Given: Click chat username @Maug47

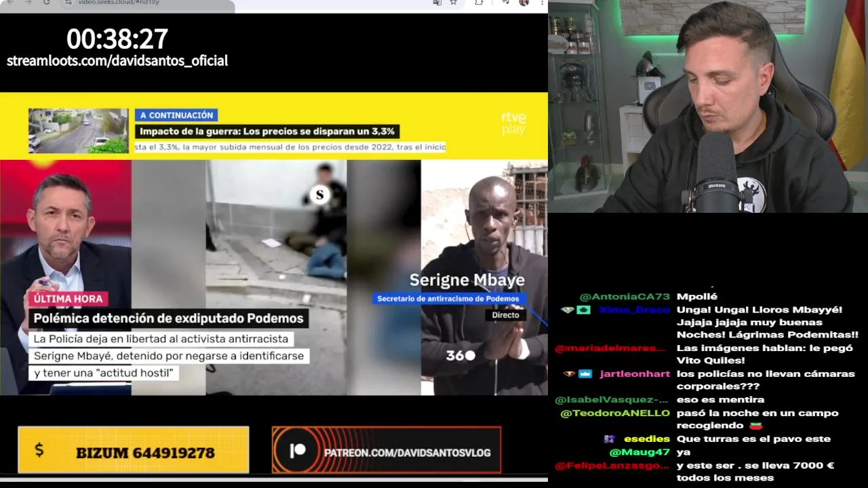Looking at the screenshot, I should (x=639, y=452).
